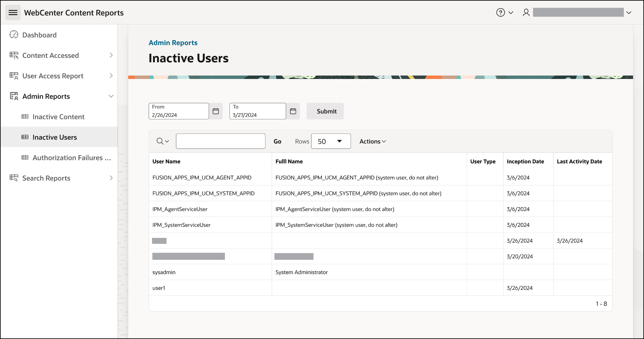644x339 pixels.
Task: Click the Last Activity Date column header
Action: coord(579,161)
